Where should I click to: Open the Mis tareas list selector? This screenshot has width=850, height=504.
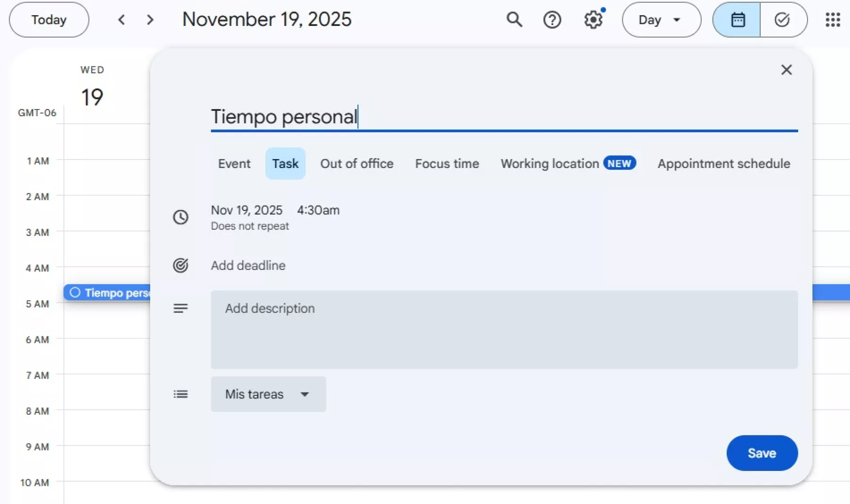coord(268,394)
